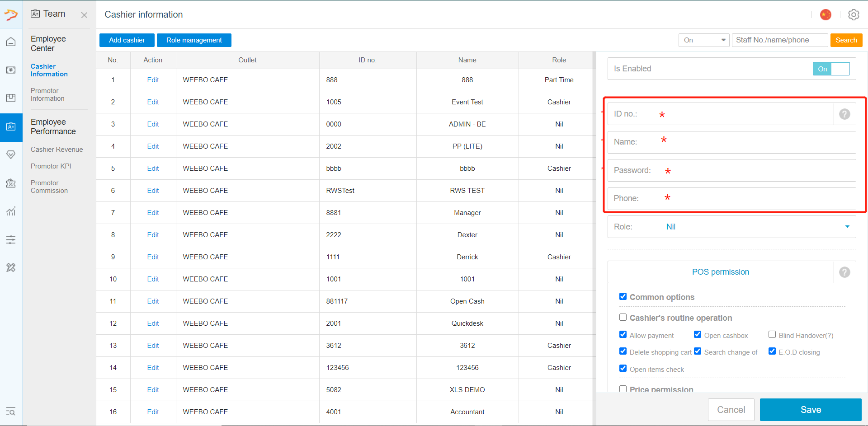This screenshot has height=426, width=868.
Task: Click the help icon beside POS permission
Action: click(844, 272)
